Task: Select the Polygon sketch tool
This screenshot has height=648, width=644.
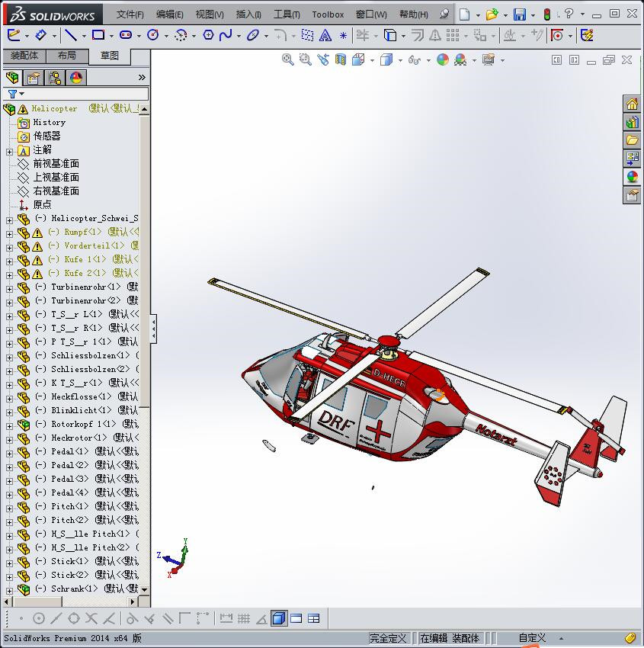Action: [208, 36]
